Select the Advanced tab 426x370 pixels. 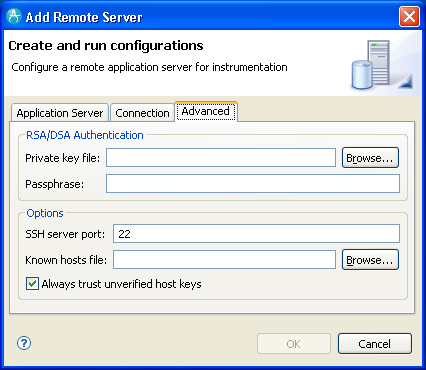(206, 111)
